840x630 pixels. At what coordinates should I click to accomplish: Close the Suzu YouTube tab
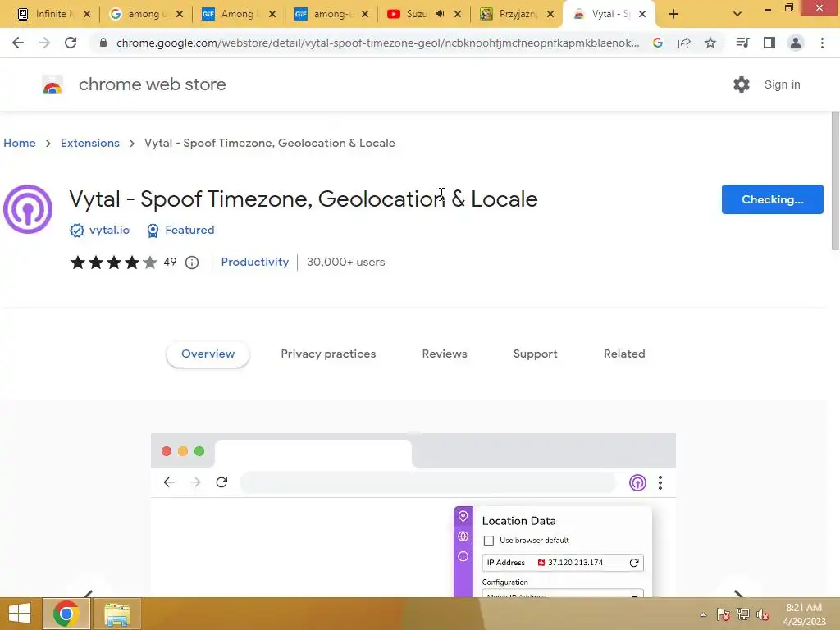pyautogui.click(x=458, y=14)
